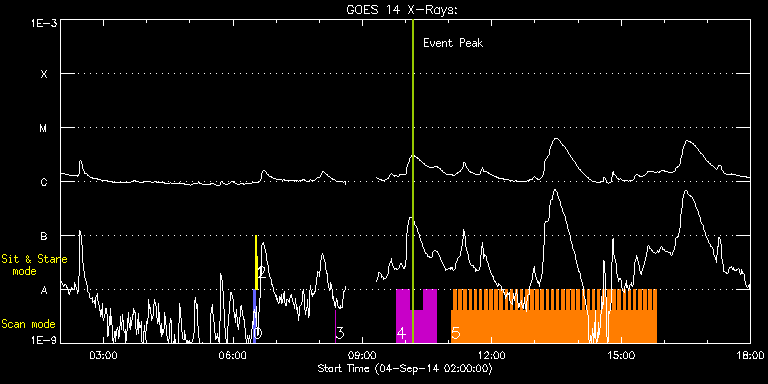768x384 pixels.
Task: Click the 03:00 time tick label
Action: tap(103, 356)
